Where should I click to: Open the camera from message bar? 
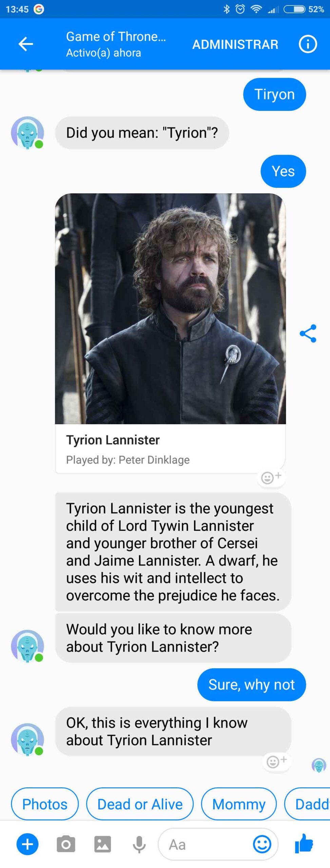(66, 844)
